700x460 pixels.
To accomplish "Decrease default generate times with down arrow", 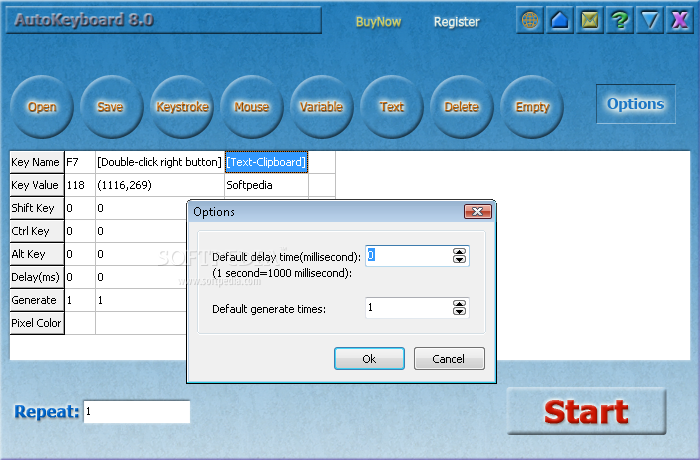I will pos(459,311).
